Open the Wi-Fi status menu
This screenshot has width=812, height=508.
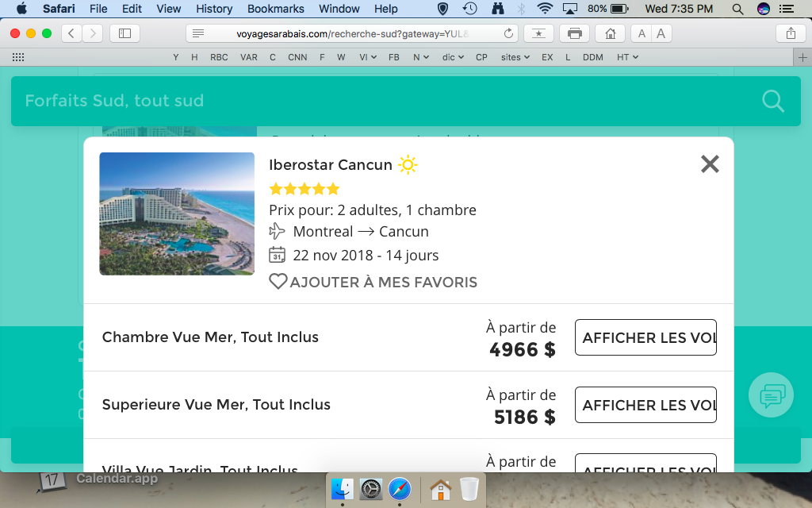(545, 8)
